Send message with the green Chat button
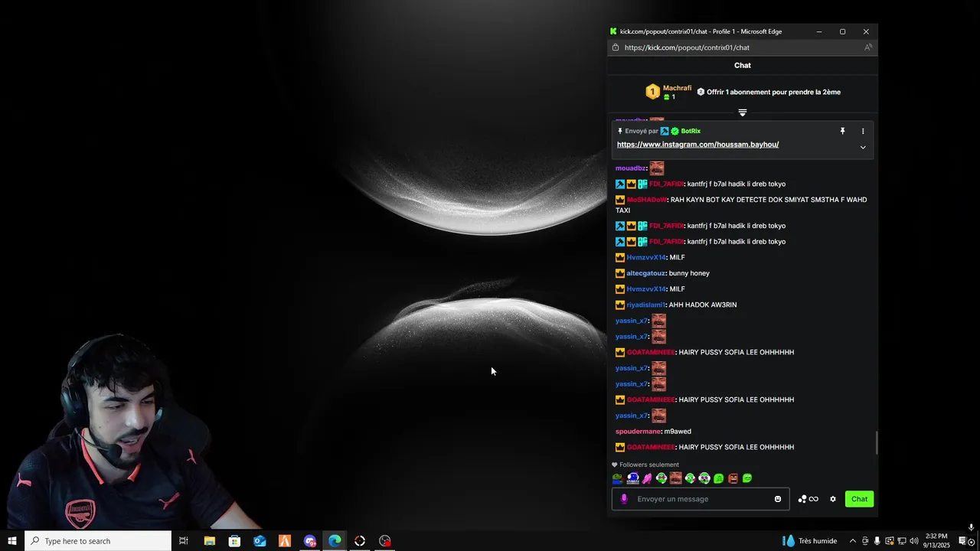Image resolution: width=980 pixels, height=551 pixels. (859, 499)
